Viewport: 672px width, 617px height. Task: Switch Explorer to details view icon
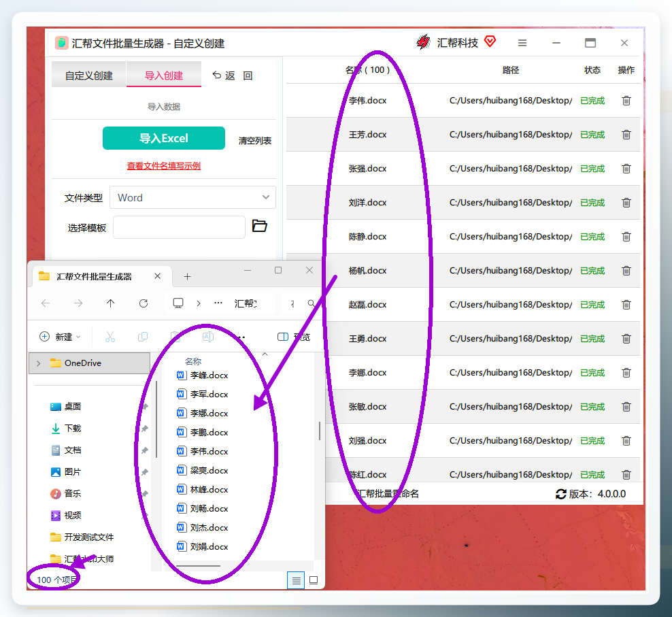coord(296,580)
